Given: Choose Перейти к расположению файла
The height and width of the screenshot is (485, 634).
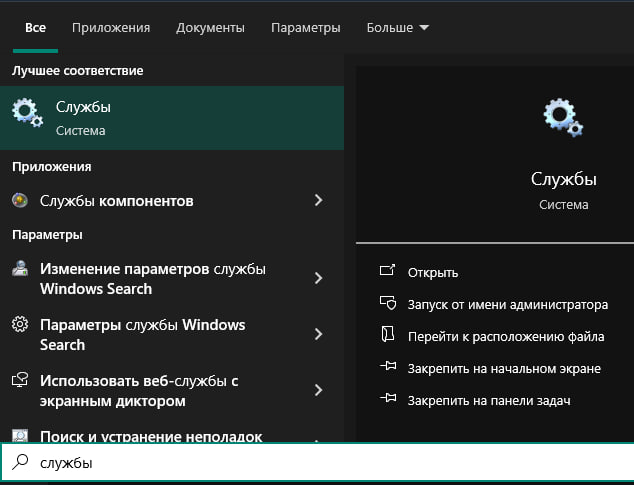Looking at the screenshot, I should (x=506, y=337).
